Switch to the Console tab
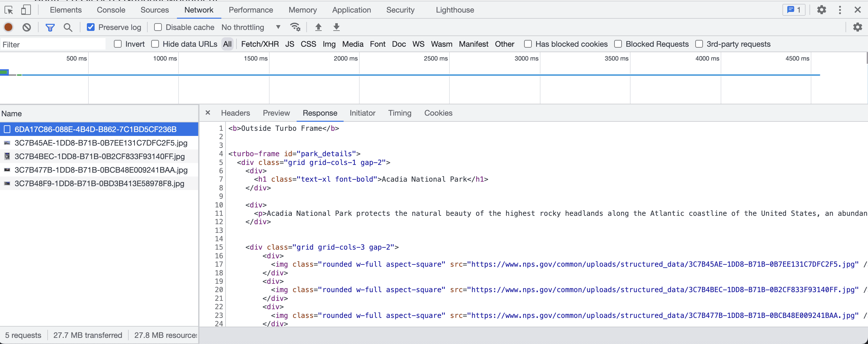Image resolution: width=868 pixels, height=344 pixels. point(111,10)
